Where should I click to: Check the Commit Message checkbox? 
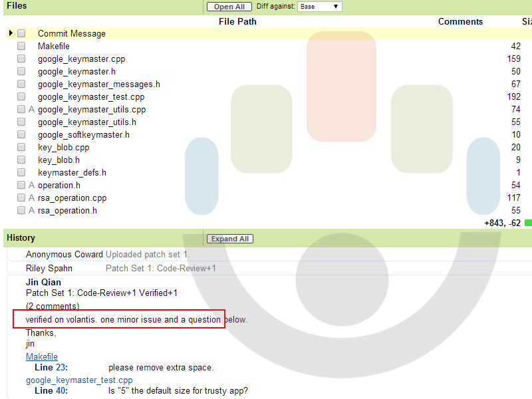point(21,33)
